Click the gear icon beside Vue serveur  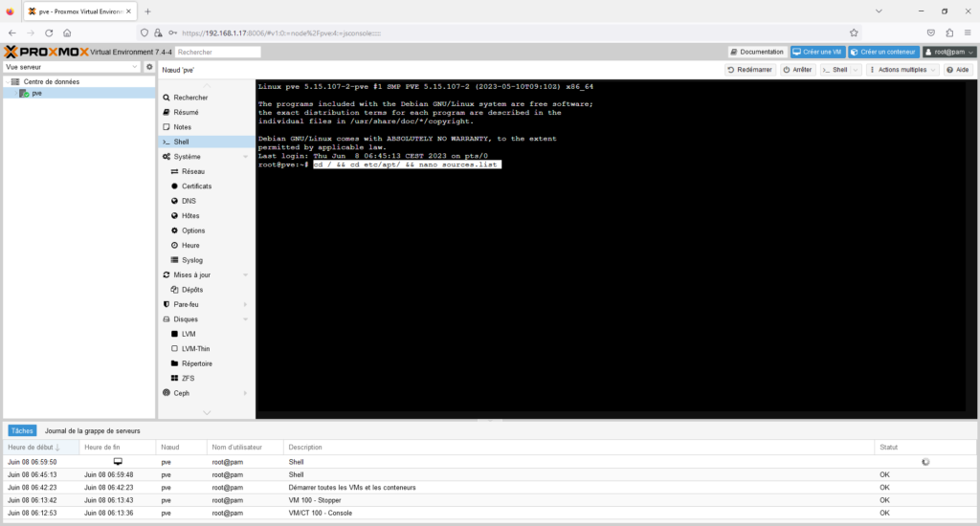click(x=149, y=67)
